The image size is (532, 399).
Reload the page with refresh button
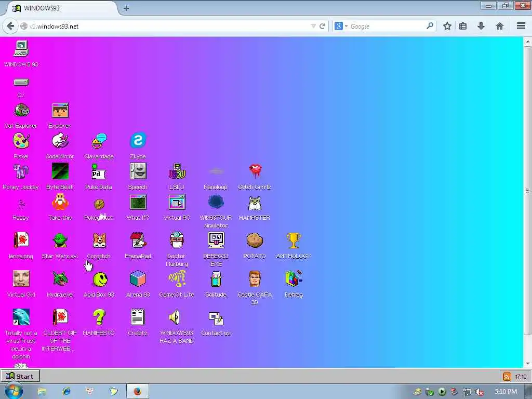pos(322,26)
